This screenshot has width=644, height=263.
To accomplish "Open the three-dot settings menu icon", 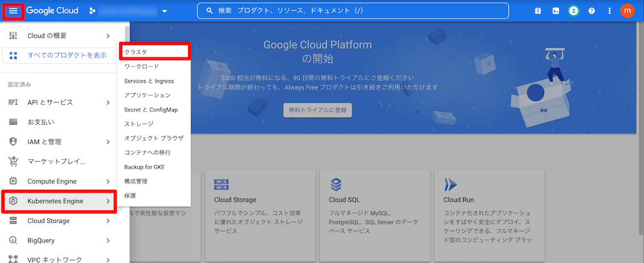I will [x=609, y=11].
